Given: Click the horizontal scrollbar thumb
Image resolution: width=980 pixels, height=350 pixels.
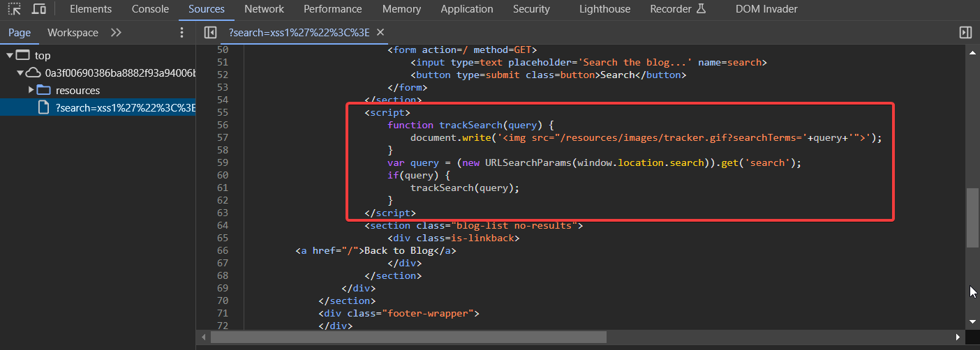Looking at the screenshot, I should pos(408,337).
